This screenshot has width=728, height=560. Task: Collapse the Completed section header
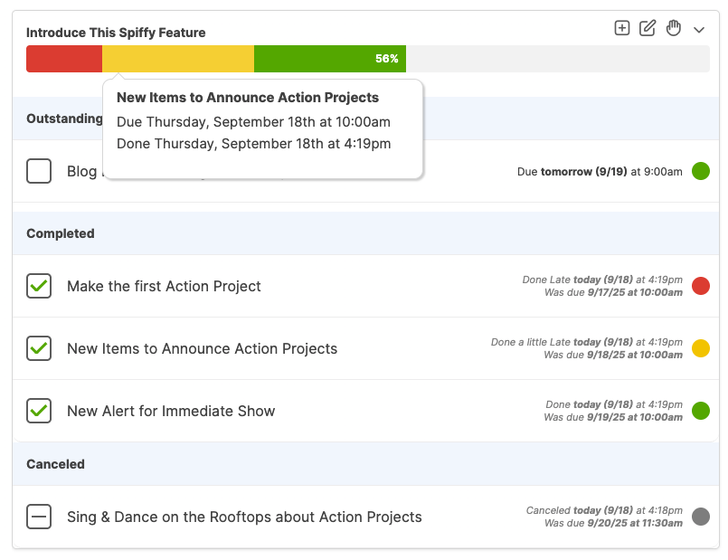coord(61,233)
